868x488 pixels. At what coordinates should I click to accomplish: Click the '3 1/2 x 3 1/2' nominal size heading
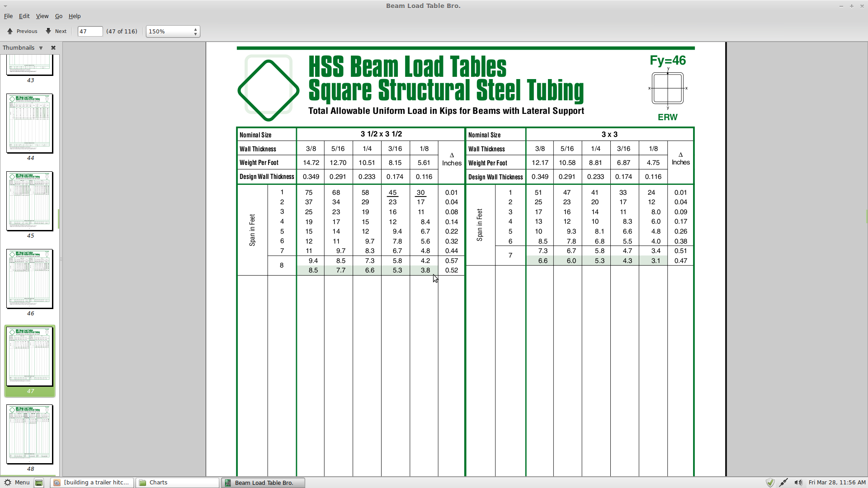pos(381,134)
